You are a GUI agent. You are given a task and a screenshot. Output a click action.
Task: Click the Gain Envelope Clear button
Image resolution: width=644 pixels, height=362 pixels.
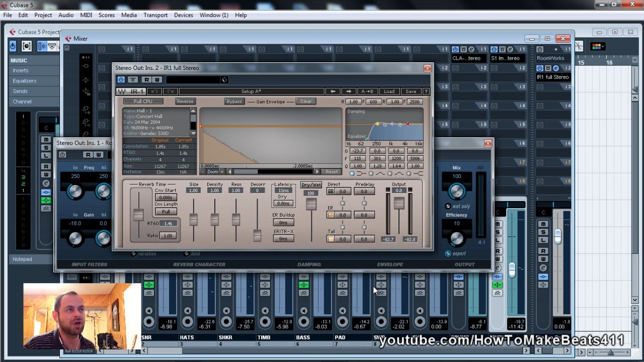(306, 101)
